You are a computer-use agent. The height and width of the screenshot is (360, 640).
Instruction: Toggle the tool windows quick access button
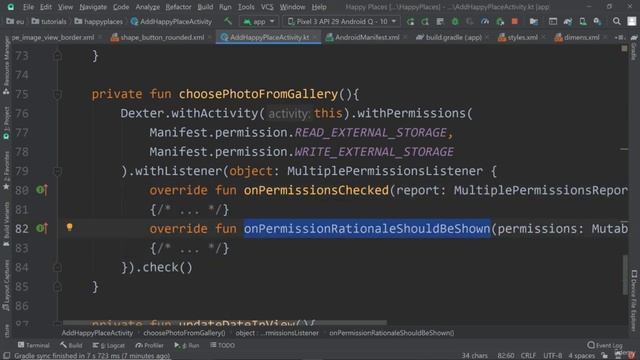(7, 356)
